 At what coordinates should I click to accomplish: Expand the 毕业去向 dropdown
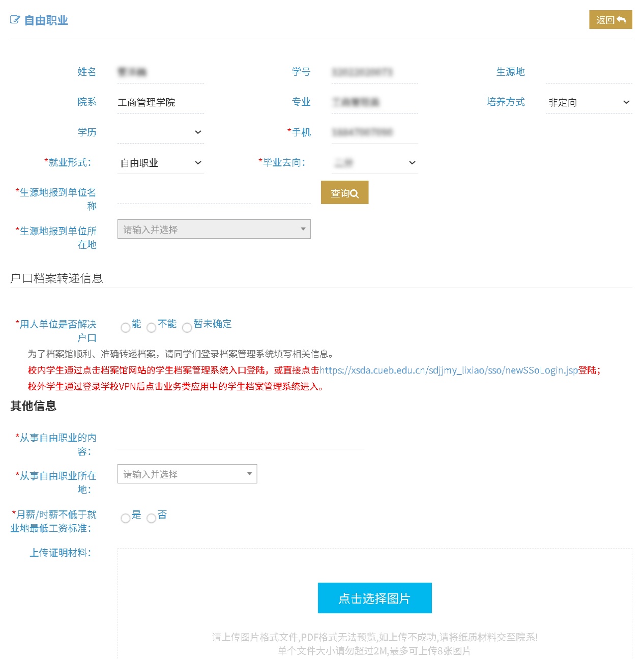pyautogui.click(x=374, y=163)
